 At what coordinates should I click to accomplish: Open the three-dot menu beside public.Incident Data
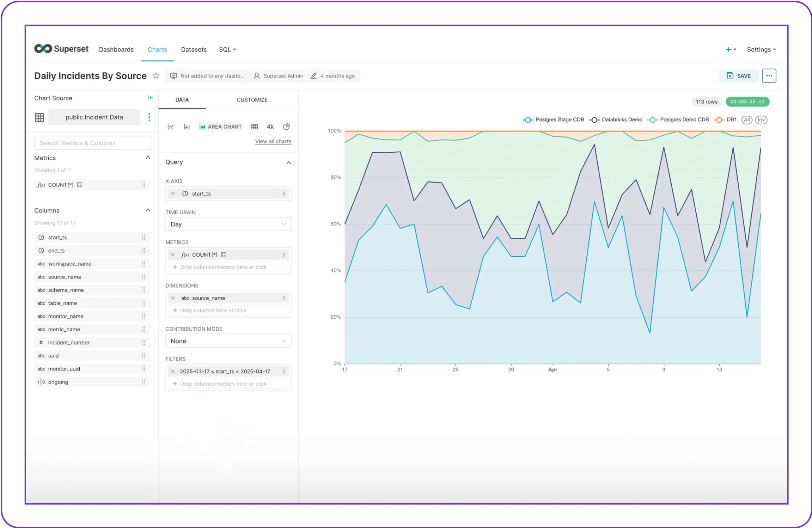coord(149,117)
